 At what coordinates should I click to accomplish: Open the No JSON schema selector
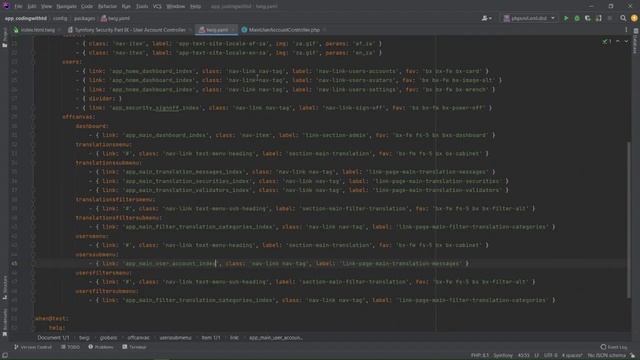point(606,356)
